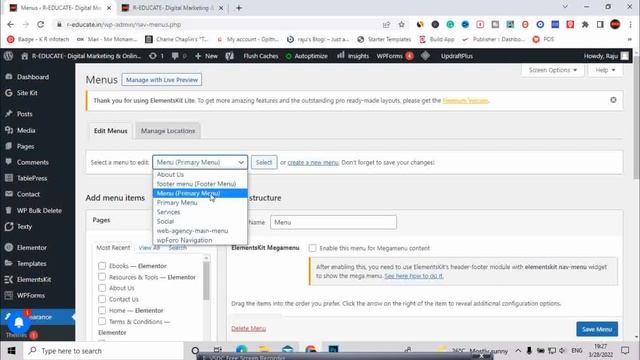
Task: Tick the Contact Us page checkbox
Action: (102, 299)
